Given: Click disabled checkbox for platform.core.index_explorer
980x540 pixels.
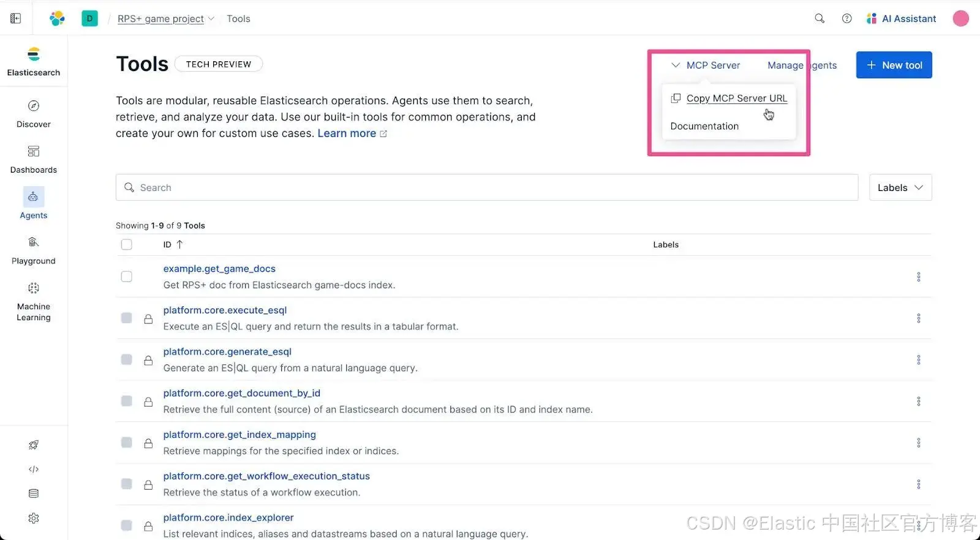Looking at the screenshot, I should click(x=127, y=525).
